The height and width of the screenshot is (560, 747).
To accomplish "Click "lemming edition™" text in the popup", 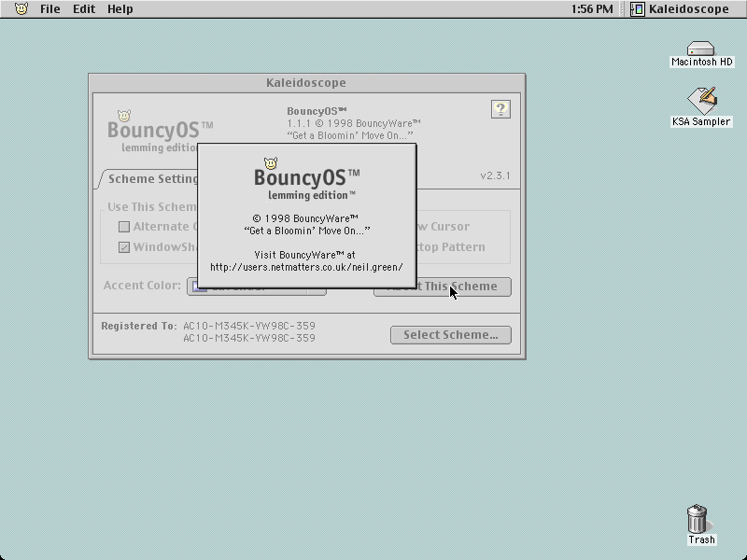I will click(312, 195).
